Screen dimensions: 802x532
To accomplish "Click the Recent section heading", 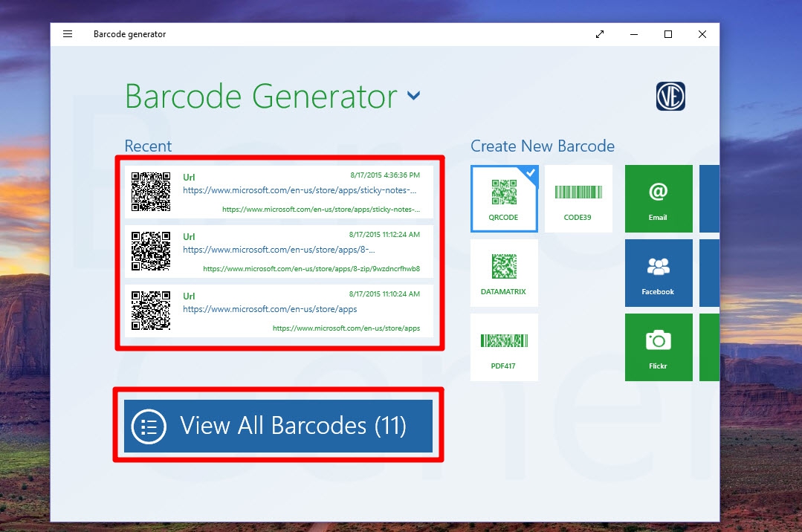I will pyautogui.click(x=149, y=146).
